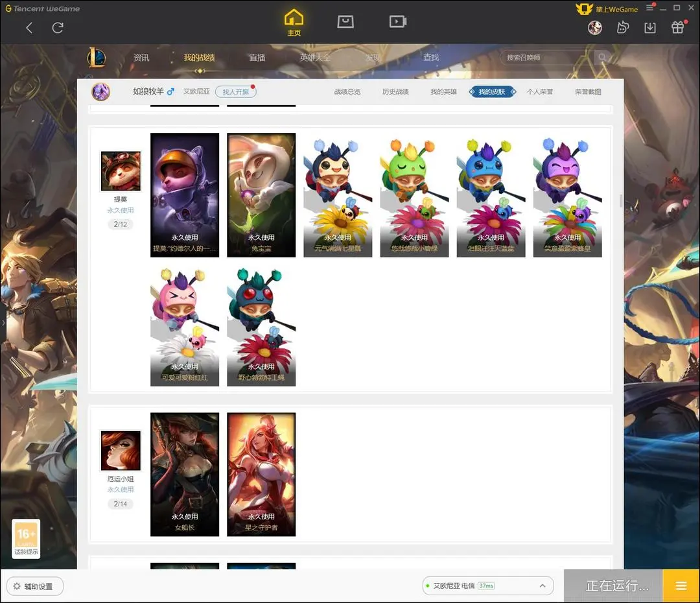Open the 元气满满七星瓢 skin card
The height and width of the screenshot is (603, 700).
pyautogui.click(x=338, y=195)
